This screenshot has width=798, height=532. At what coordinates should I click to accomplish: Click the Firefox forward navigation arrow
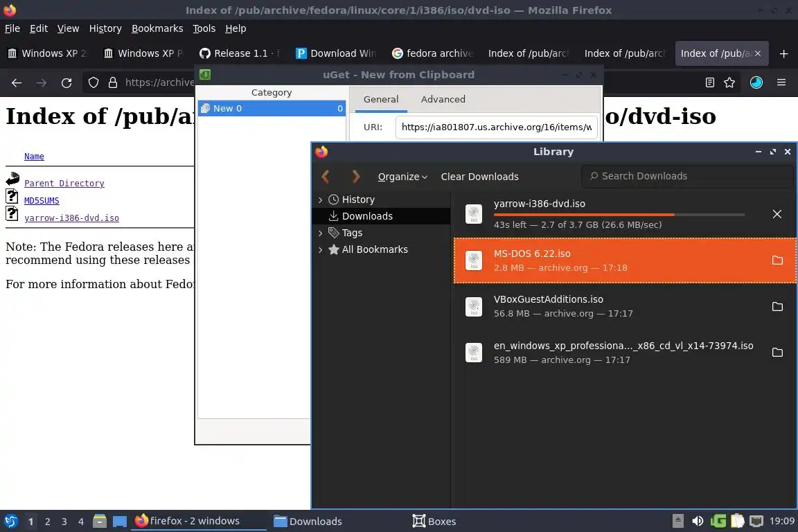(x=42, y=82)
